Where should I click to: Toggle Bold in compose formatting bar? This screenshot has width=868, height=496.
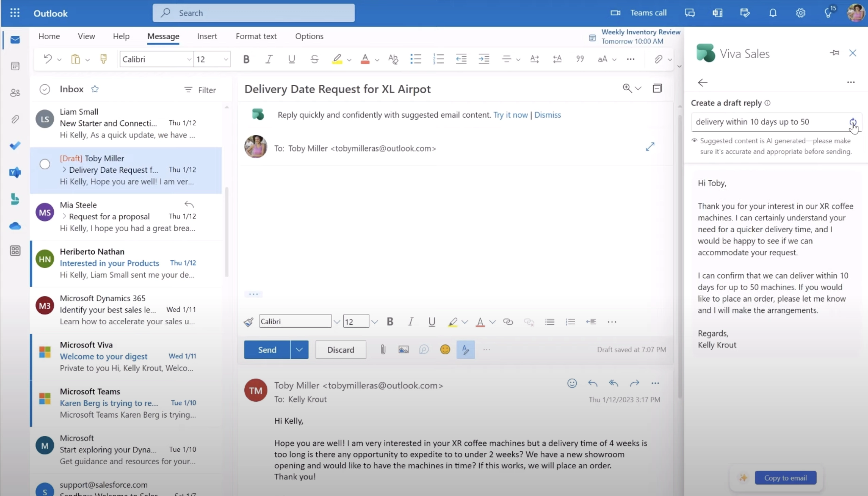pyautogui.click(x=390, y=322)
